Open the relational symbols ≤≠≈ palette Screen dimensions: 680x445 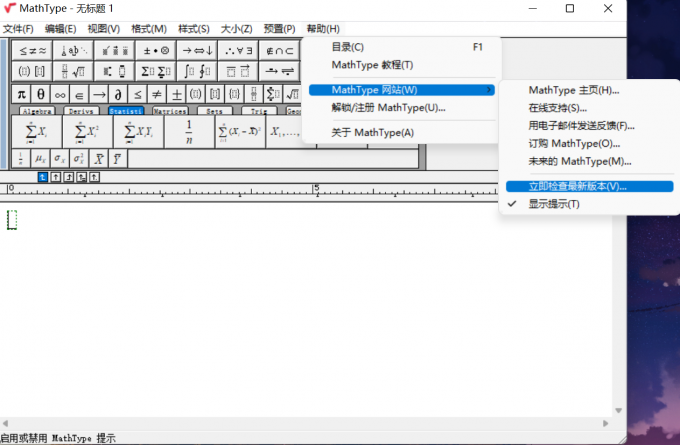[32, 51]
